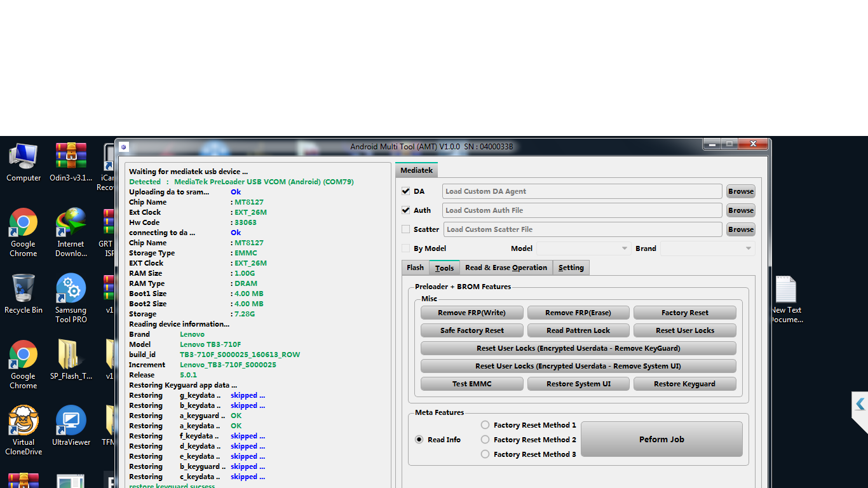This screenshot has width=868, height=488.
Task: Select the Tools tab
Action: coord(445,268)
